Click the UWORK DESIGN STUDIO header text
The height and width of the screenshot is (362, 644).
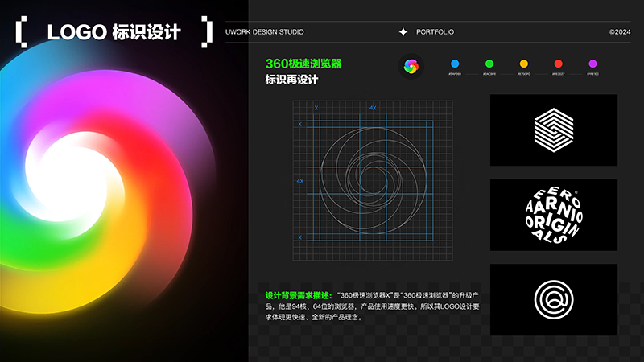point(264,32)
